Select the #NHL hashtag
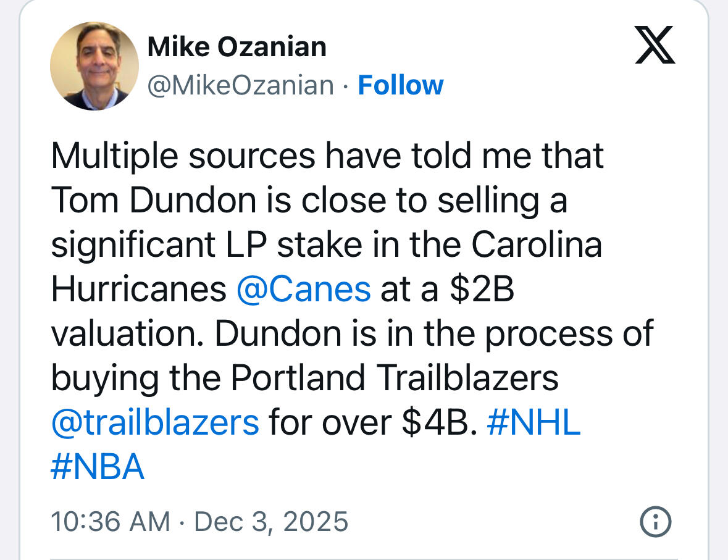 (533, 422)
